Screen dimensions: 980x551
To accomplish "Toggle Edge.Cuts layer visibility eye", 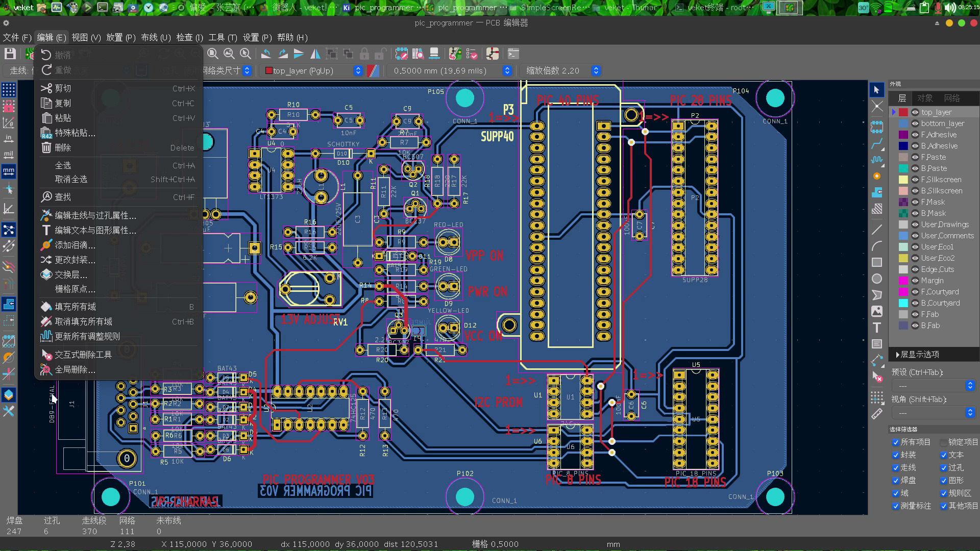I will (915, 269).
